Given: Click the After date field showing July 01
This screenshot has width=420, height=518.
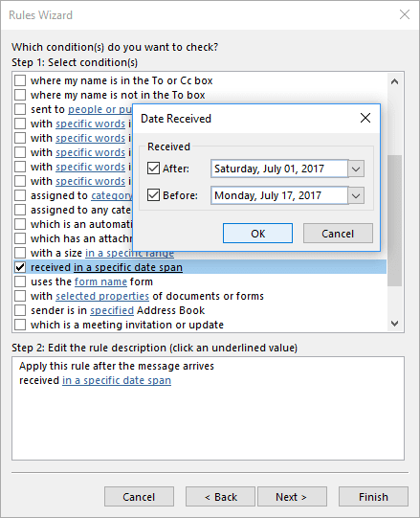Looking at the screenshot, I should pos(279,169).
